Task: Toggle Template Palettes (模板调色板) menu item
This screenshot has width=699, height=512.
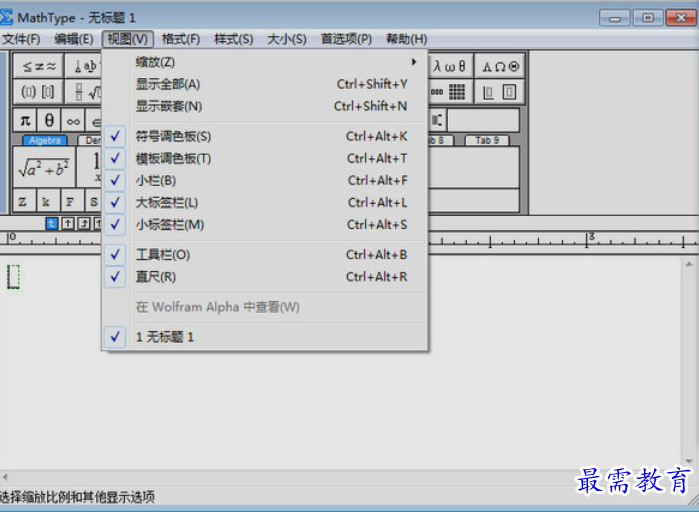Action: coord(266,158)
